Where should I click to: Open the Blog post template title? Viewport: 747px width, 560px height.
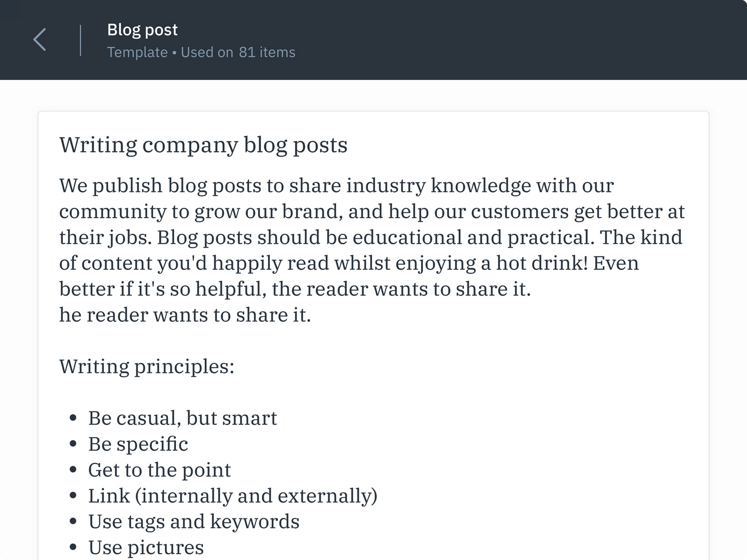(142, 29)
